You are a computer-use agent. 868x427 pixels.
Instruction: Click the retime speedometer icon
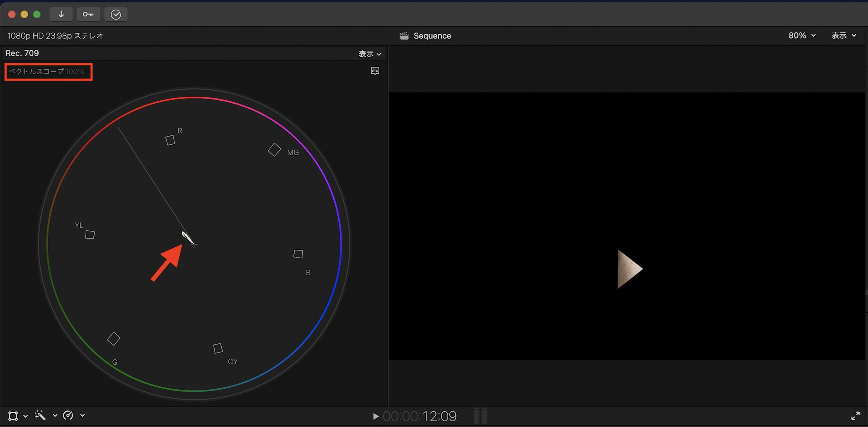click(x=68, y=415)
